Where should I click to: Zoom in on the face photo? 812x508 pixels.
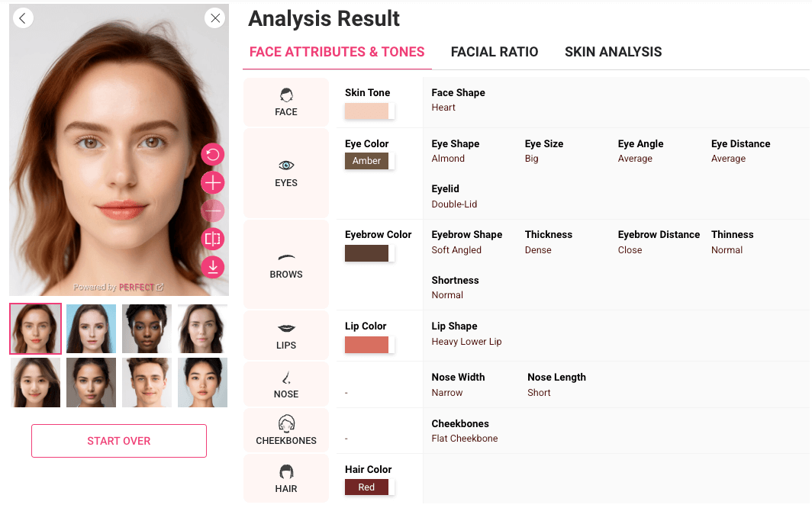pos(212,182)
